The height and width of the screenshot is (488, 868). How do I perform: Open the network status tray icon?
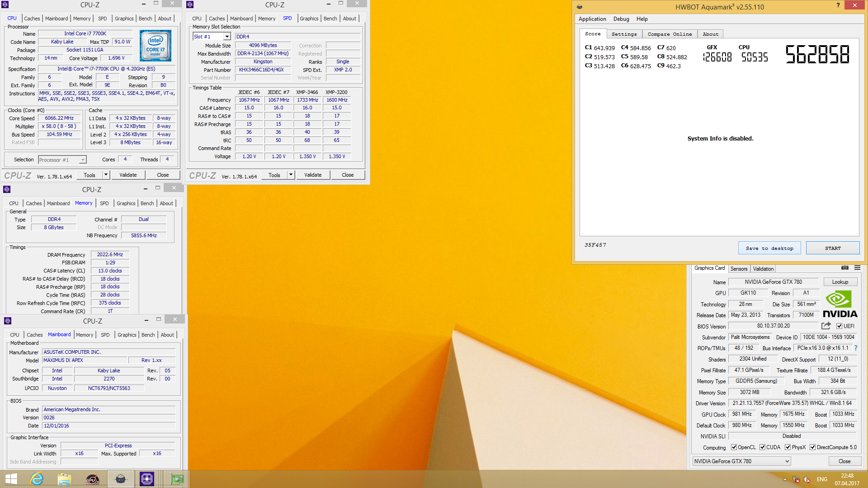(x=796, y=479)
